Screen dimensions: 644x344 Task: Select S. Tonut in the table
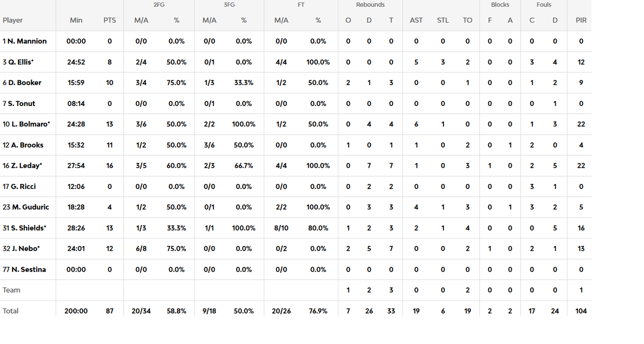click(x=21, y=104)
